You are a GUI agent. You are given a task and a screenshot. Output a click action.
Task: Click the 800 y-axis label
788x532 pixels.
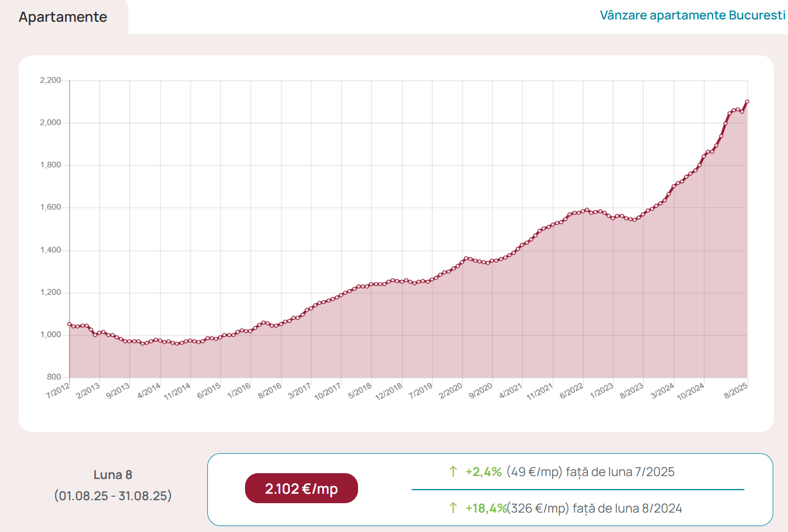coord(54,377)
